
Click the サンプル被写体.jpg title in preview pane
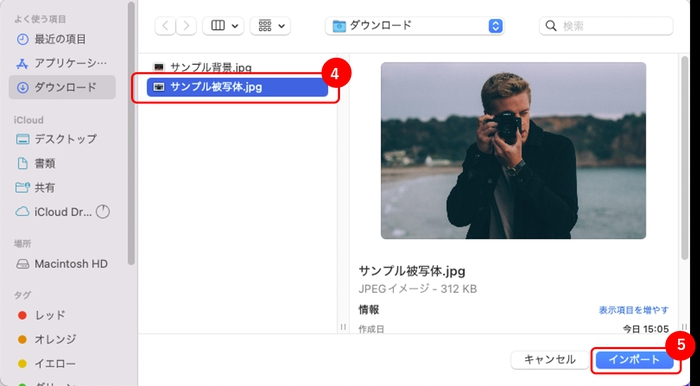pyautogui.click(x=412, y=271)
